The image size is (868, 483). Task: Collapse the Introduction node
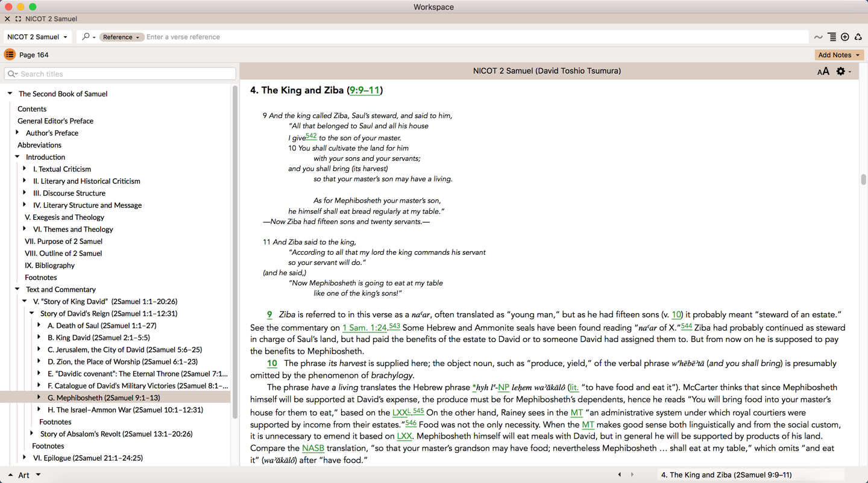pyautogui.click(x=17, y=157)
